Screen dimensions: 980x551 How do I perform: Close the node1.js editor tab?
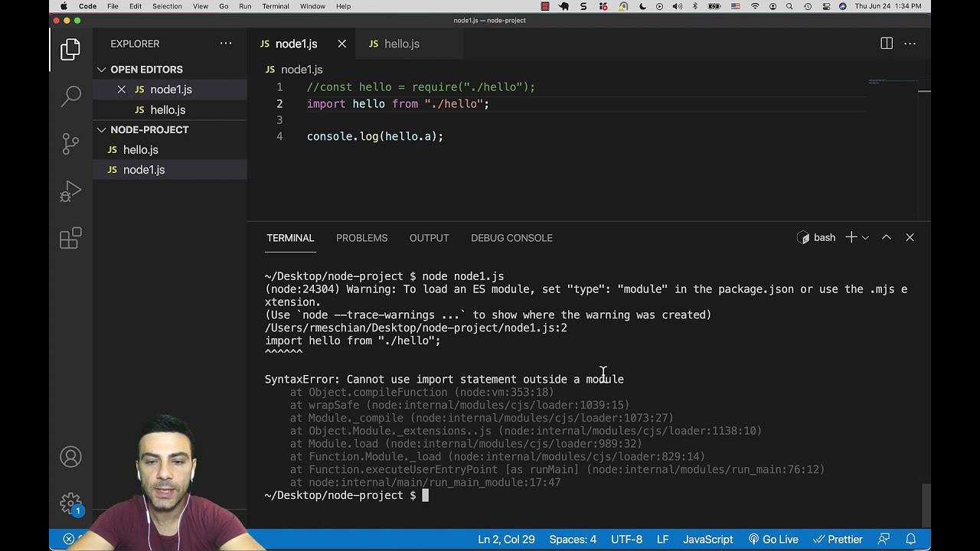(342, 44)
